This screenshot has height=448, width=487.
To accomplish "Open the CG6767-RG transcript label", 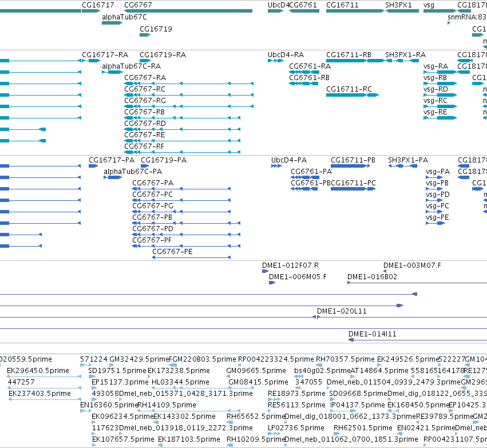I will point(145,101).
